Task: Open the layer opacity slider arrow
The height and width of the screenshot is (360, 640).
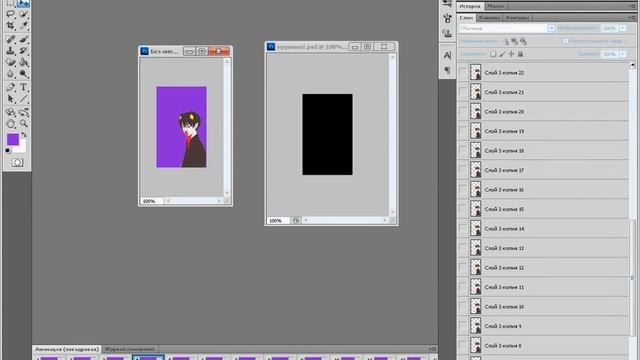Action: 623,28
